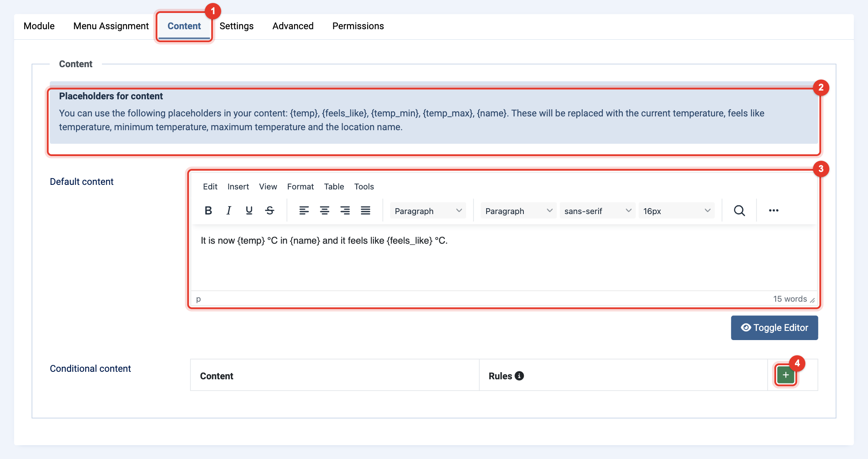Click the Default content label
Viewport: 868px width, 459px height.
pos(81,182)
